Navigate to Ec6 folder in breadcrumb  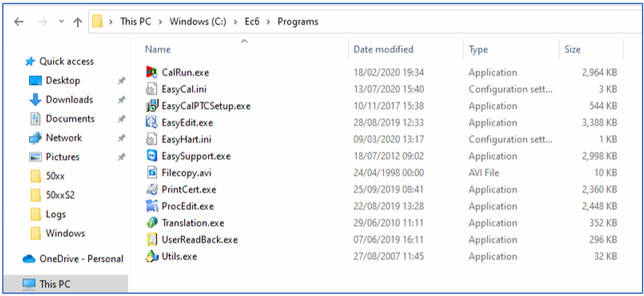tap(253, 22)
